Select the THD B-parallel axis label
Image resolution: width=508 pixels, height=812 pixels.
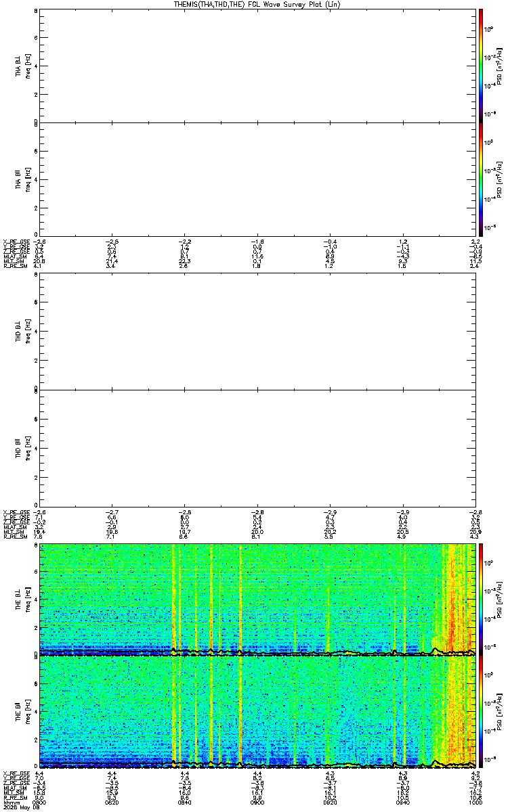pyautogui.click(x=19, y=447)
